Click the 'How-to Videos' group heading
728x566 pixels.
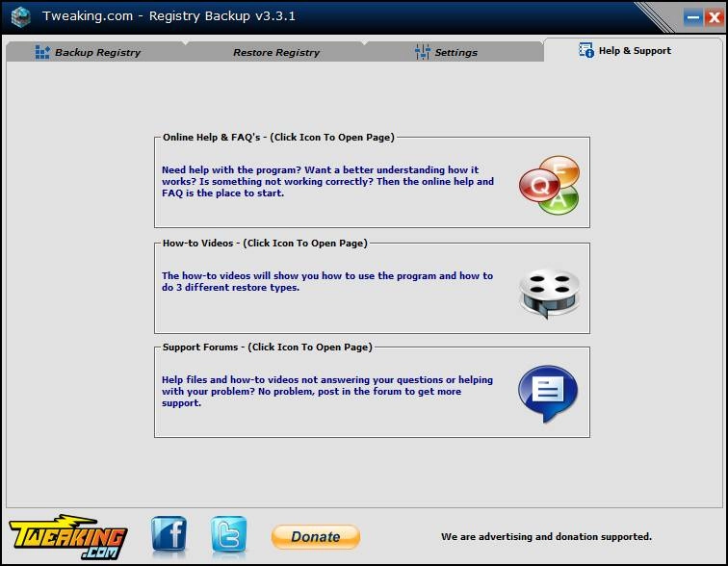(265, 244)
